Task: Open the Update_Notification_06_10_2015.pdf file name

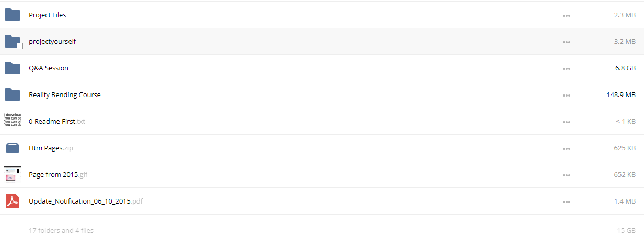Action: click(x=86, y=201)
